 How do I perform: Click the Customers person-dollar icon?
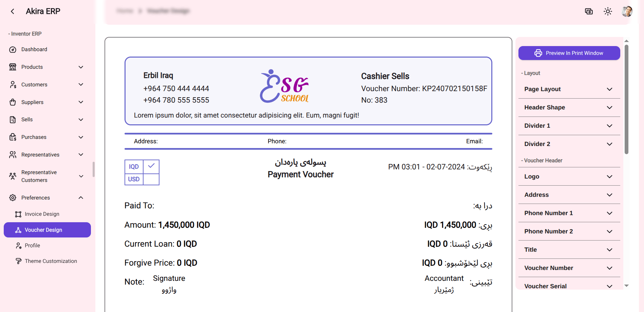pos(13,85)
